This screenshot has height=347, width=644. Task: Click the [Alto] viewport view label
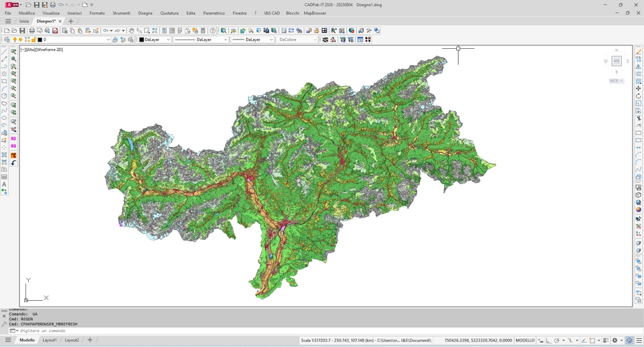click(30, 50)
